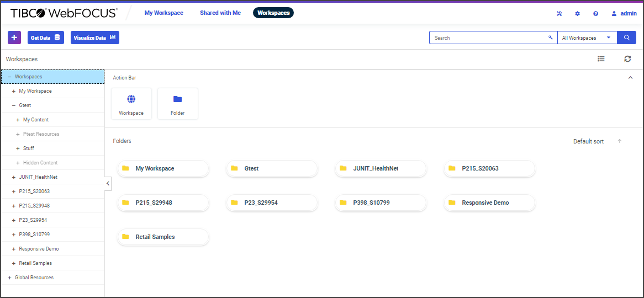Select the Workspaces tab
Viewport: 644px width, 298px height.
pos(273,13)
